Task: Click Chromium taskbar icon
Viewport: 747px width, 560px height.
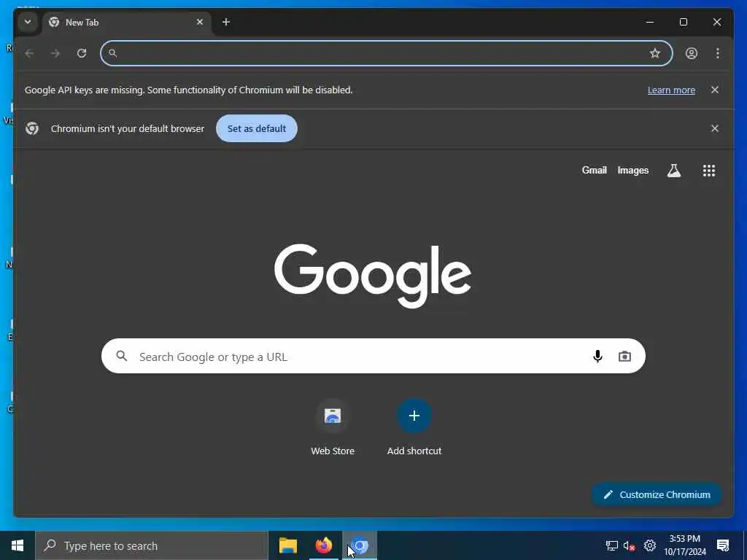Action: tap(360, 545)
